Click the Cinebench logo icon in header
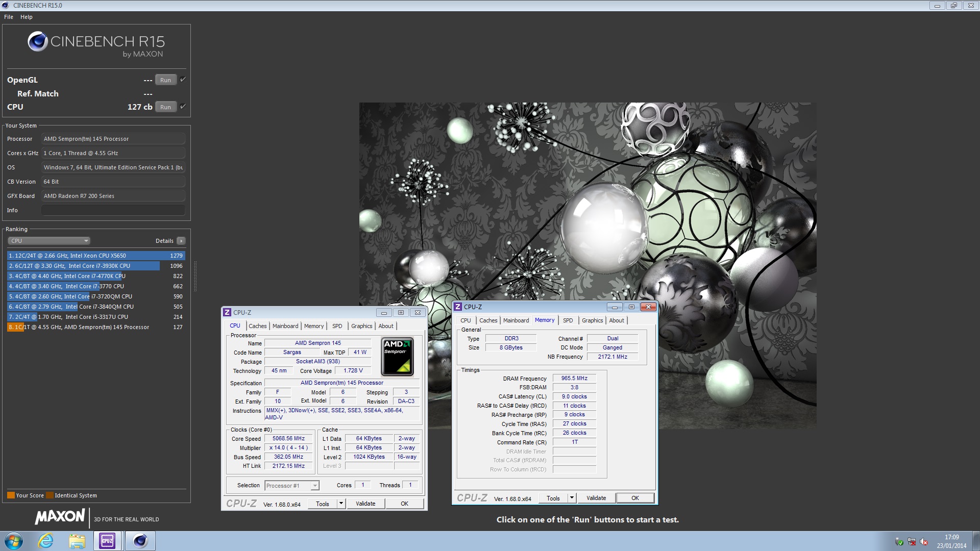 (x=38, y=42)
